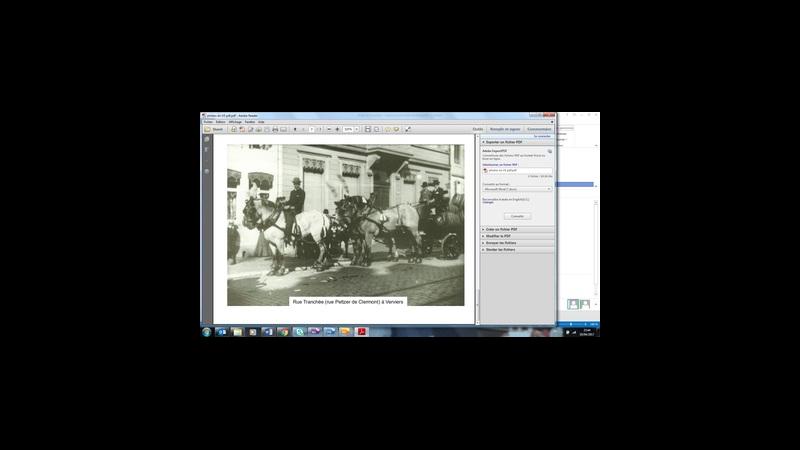The height and width of the screenshot is (450, 800).
Task: Go to next page arrow
Action: coord(303,130)
